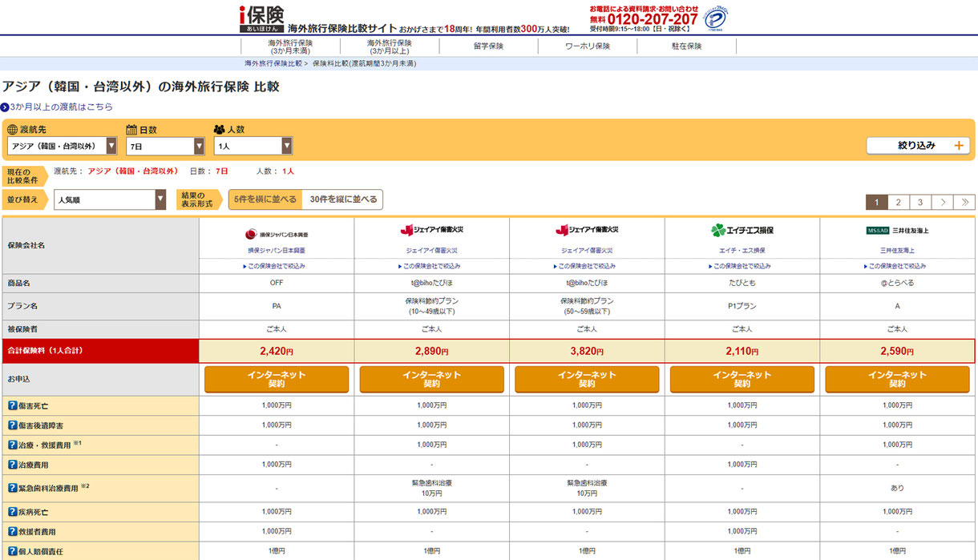
Task: Go to next page arrow in pagination
Action: point(944,202)
